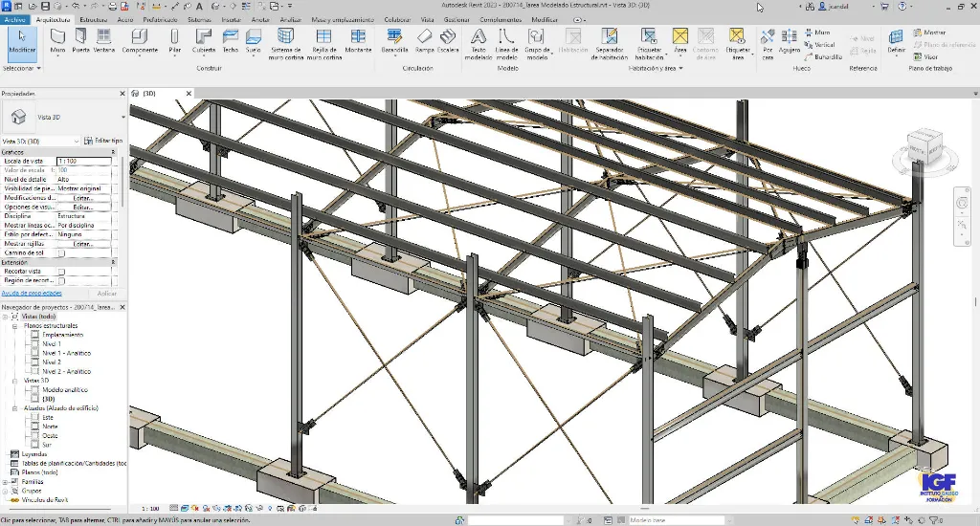Image resolution: width=980 pixels, height=526 pixels.
Task: Expand the Familias tree node
Action: pos(5,482)
